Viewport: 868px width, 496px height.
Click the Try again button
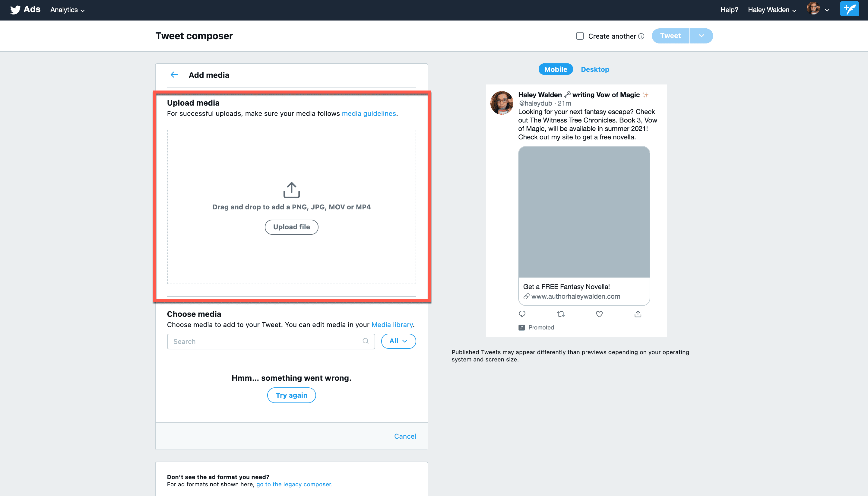291,395
